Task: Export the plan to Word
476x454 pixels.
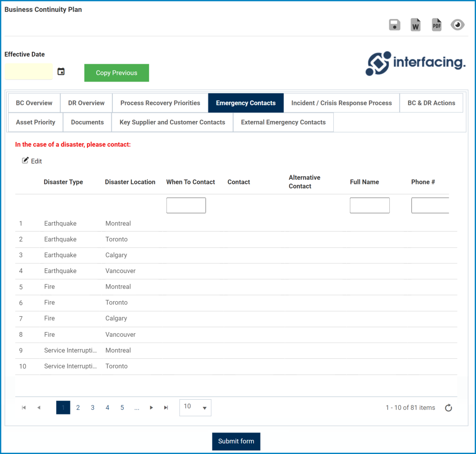Action: [416, 25]
